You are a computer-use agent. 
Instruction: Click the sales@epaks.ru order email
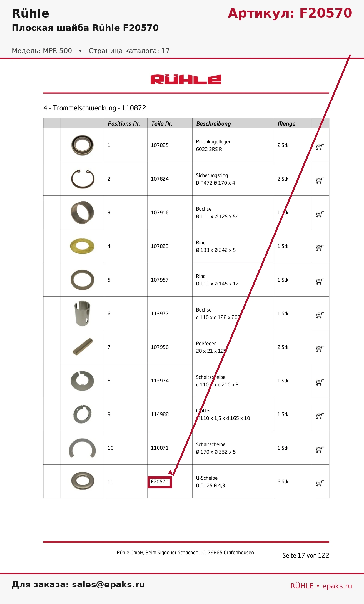[108, 584]
